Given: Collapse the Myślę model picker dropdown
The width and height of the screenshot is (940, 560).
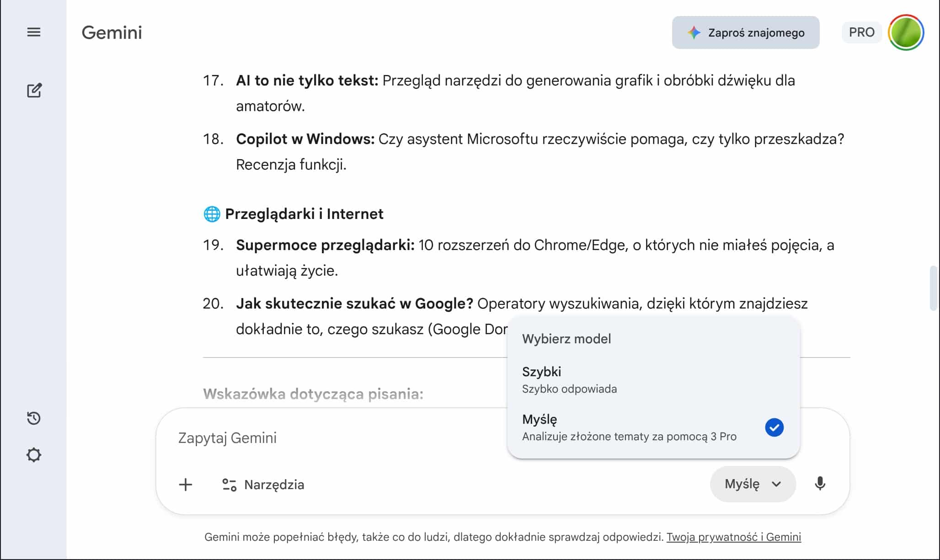Looking at the screenshot, I should click(x=753, y=484).
